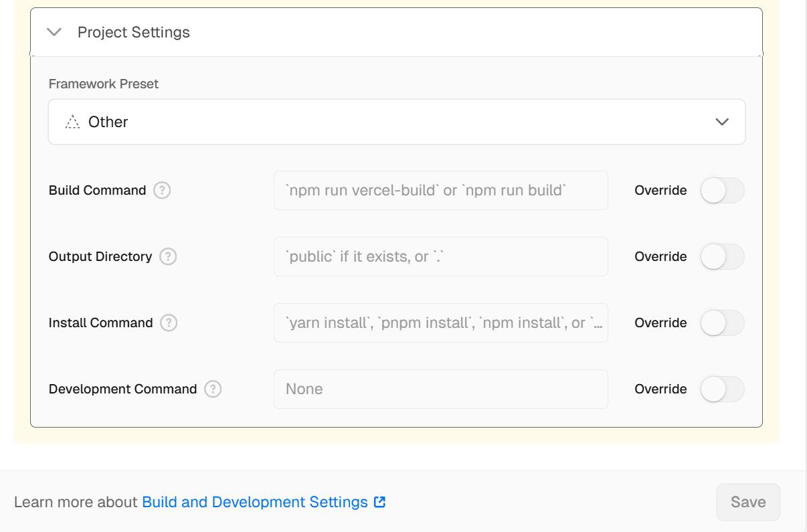Image resolution: width=807 pixels, height=532 pixels.
Task: Click the Development Command help icon
Action: coord(213,389)
